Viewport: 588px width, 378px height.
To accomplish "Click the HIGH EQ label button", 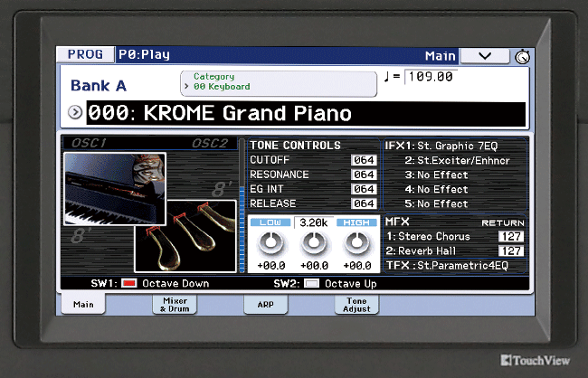I will [356, 222].
